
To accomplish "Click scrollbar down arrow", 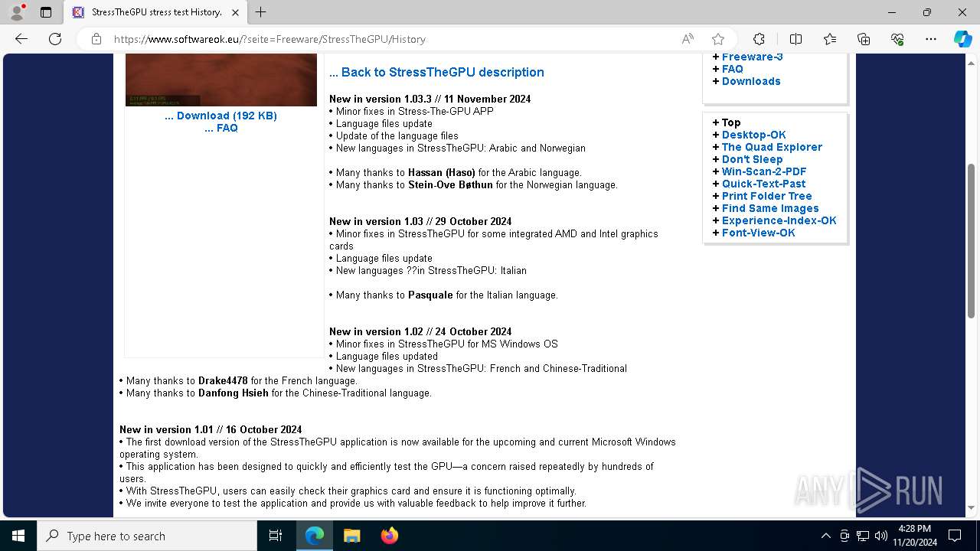I will click(971, 507).
